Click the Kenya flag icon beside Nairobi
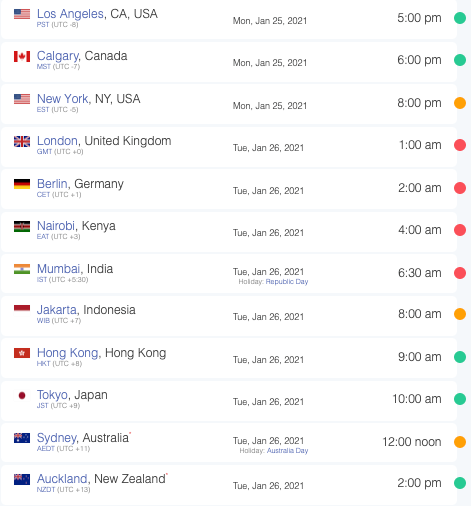The image size is (471, 506). point(22,226)
